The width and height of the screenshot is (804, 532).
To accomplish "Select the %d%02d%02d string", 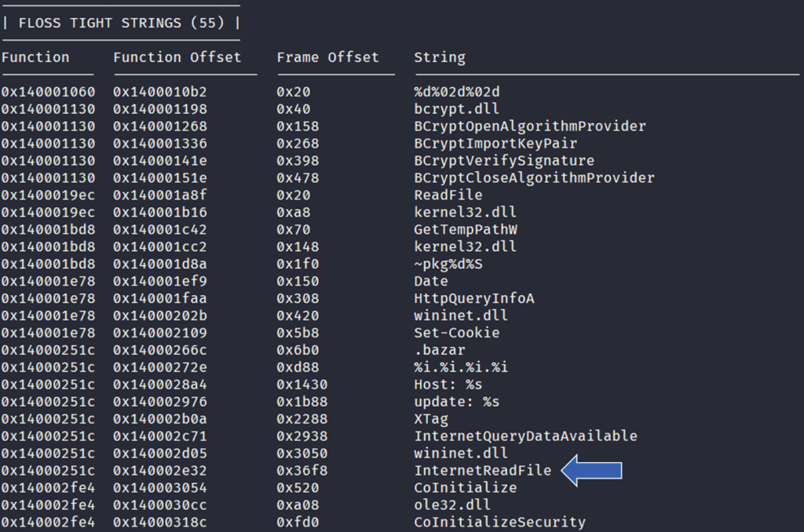I will coord(457,92).
